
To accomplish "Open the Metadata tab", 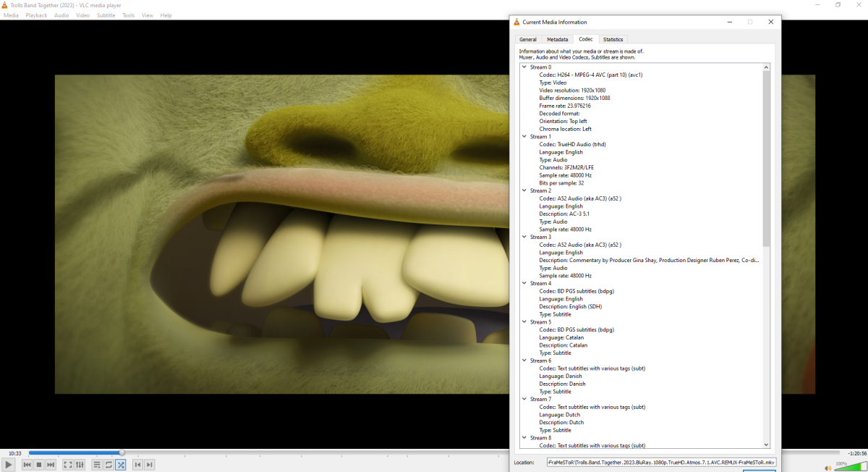I will pos(557,39).
